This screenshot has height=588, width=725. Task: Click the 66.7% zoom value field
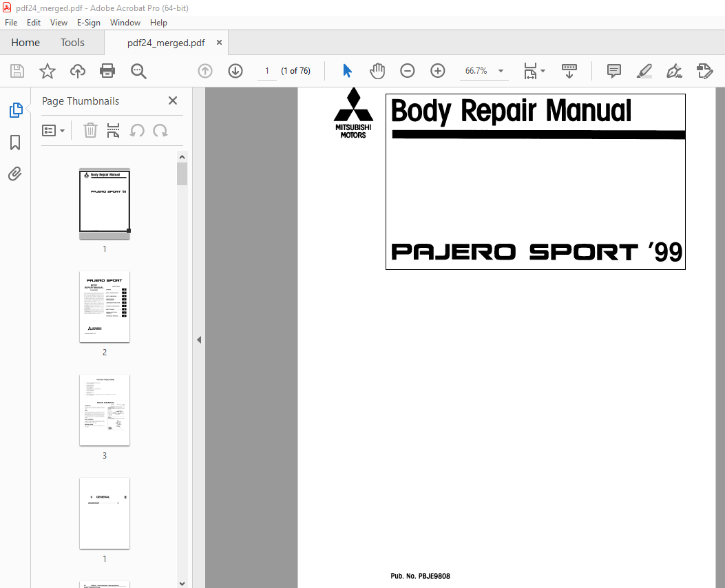coord(476,71)
